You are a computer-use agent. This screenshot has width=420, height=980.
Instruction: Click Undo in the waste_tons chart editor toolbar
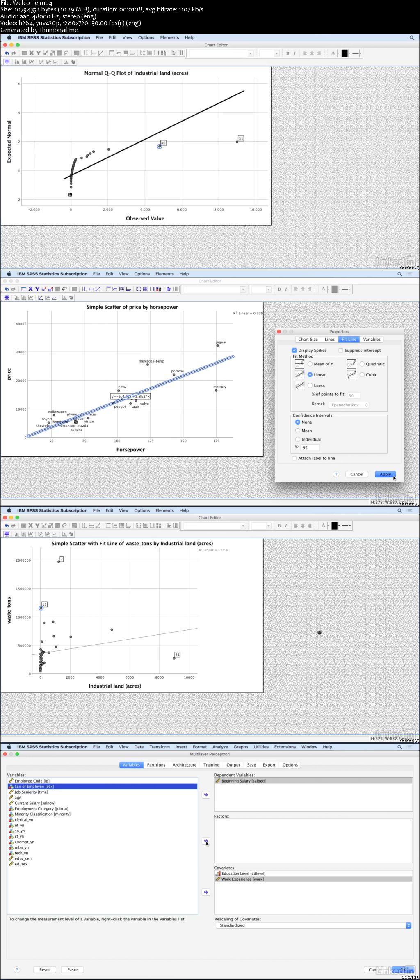click(x=7, y=526)
